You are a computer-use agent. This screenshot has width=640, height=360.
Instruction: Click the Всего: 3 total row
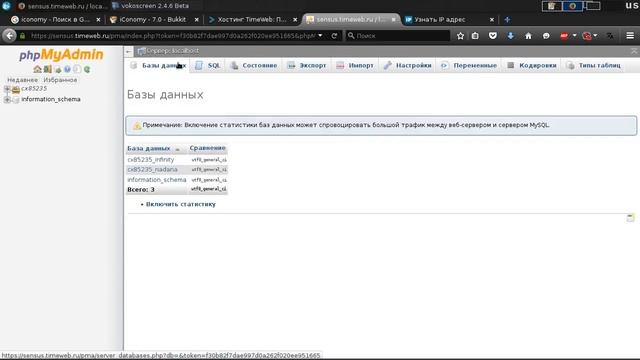tap(177, 189)
